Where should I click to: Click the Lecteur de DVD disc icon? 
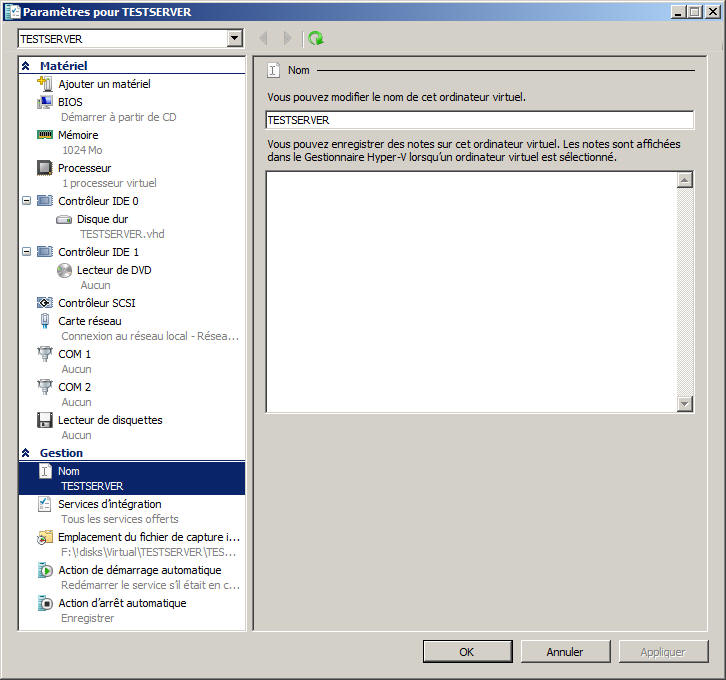(x=64, y=270)
